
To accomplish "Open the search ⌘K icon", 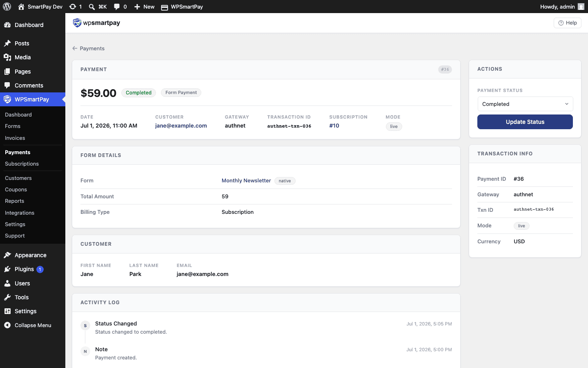I will click(92, 7).
